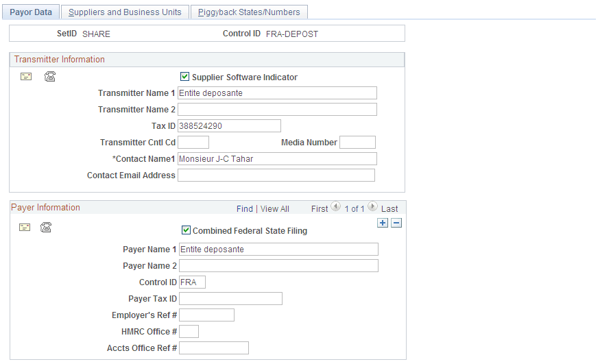This screenshot has width=600, height=364.
Task: Select the SetID value SHARE
Action: pyautogui.click(x=96, y=34)
